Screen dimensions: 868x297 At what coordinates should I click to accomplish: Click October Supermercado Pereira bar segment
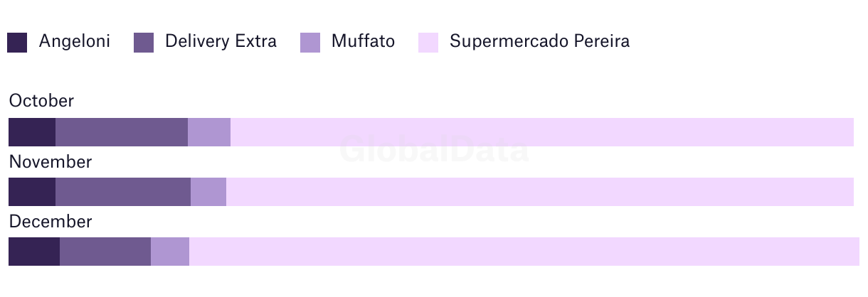click(x=542, y=132)
